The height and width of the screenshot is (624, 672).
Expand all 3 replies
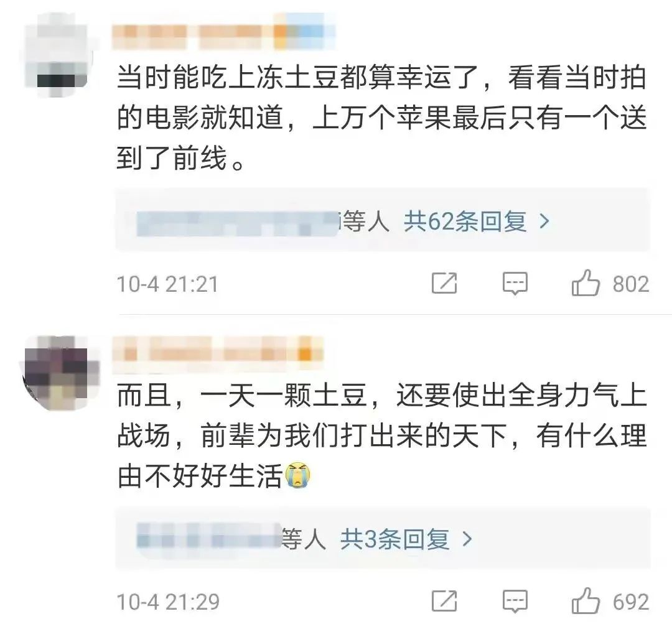[394, 539]
